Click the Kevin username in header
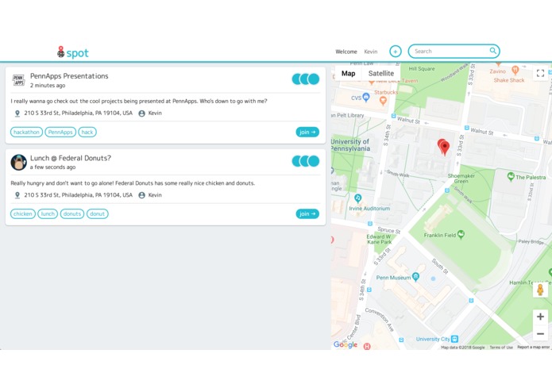Viewport: 552px width, 392px height. point(371,52)
